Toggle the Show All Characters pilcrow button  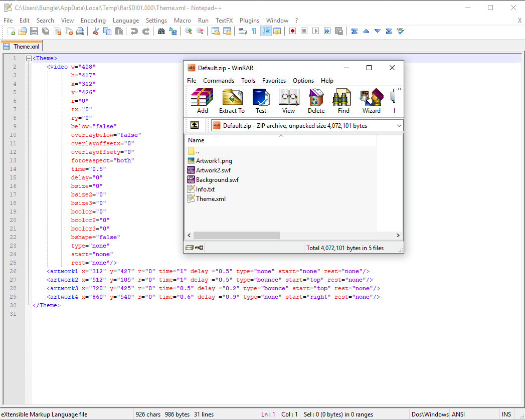[254, 31]
